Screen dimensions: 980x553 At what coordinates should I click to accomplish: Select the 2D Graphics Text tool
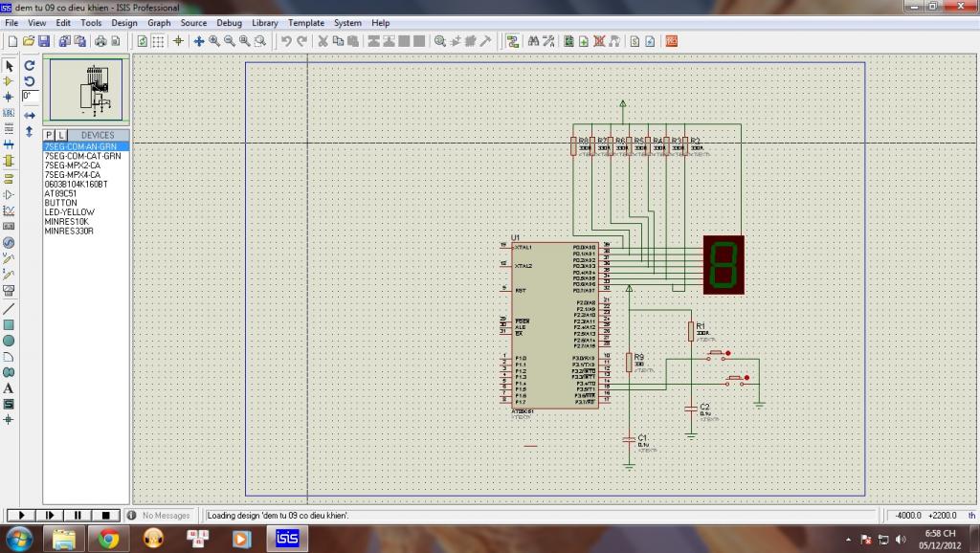pos(9,387)
